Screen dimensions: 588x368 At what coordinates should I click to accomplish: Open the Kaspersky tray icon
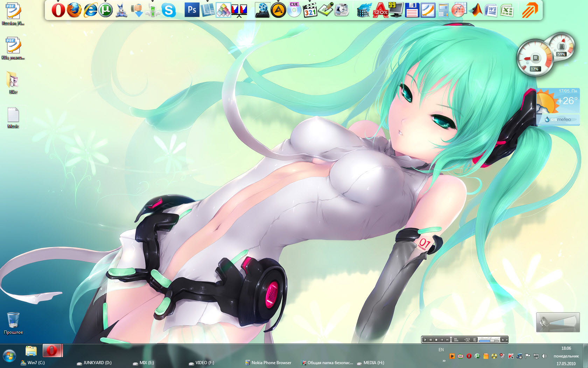(x=511, y=356)
